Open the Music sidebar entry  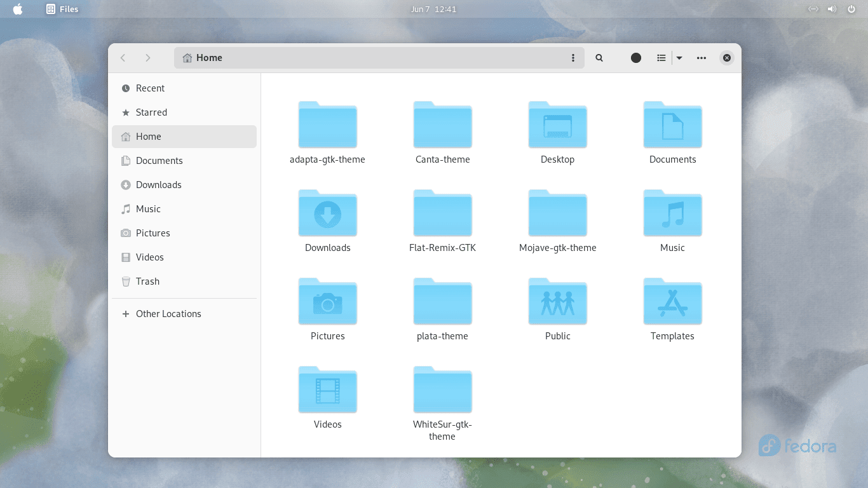point(148,208)
